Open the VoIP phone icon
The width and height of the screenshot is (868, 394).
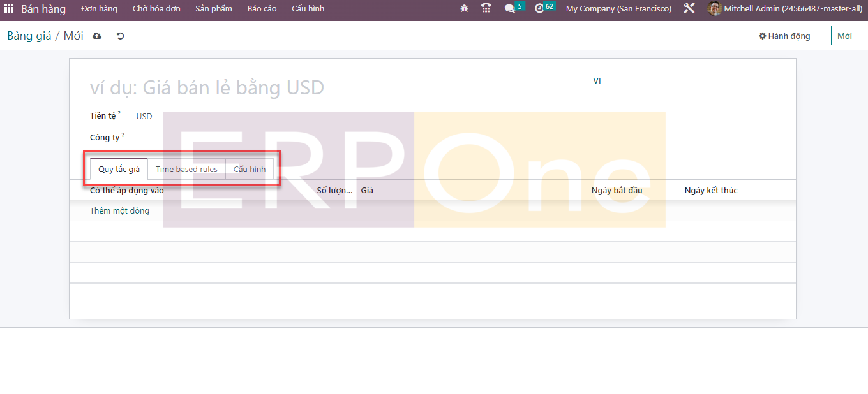(486, 9)
